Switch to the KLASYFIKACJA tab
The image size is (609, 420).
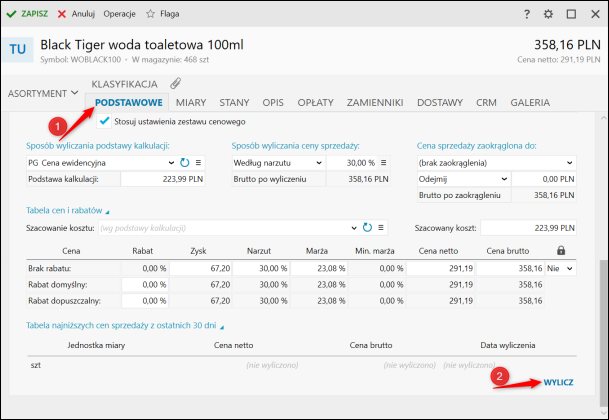124,84
